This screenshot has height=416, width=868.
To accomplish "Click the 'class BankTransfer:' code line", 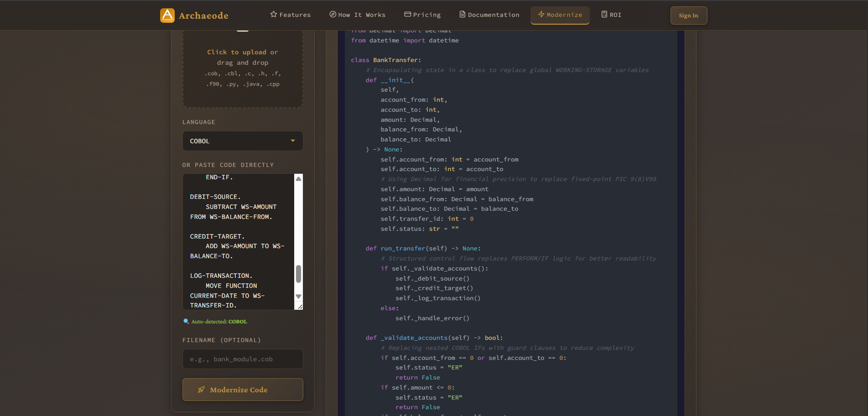I will [386, 60].
